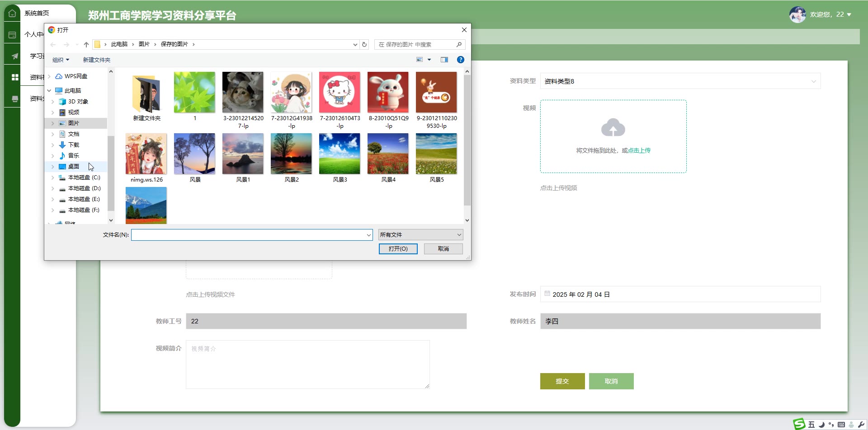Click the 视频简介 text area

(x=307, y=365)
